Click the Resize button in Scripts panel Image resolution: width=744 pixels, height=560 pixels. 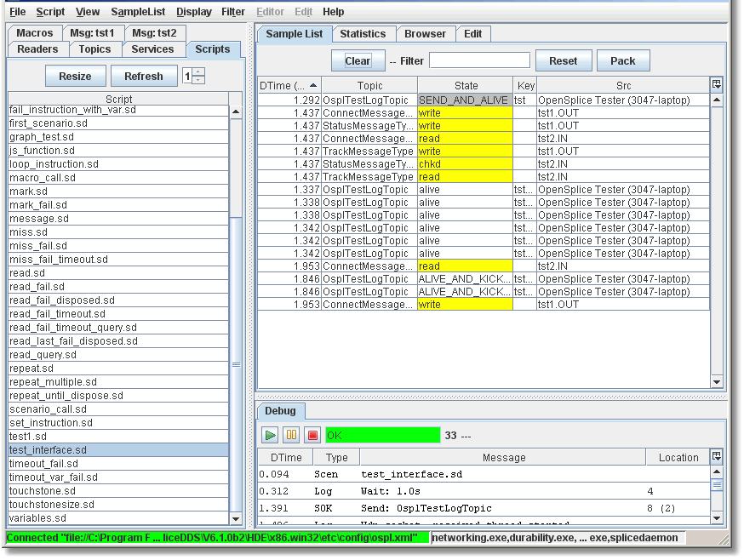click(x=75, y=76)
